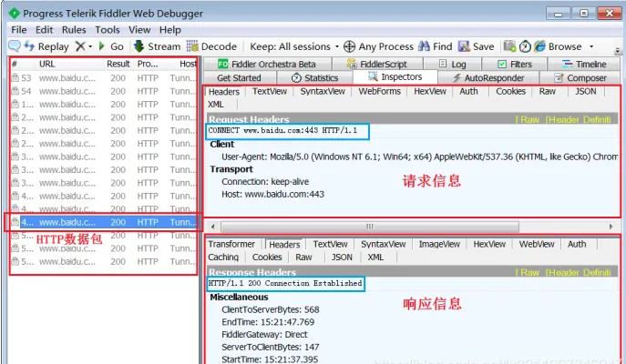This screenshot has height=364, width=626.
Task: Click Header Definitions link in Response Headers
Action: [579, 273]
